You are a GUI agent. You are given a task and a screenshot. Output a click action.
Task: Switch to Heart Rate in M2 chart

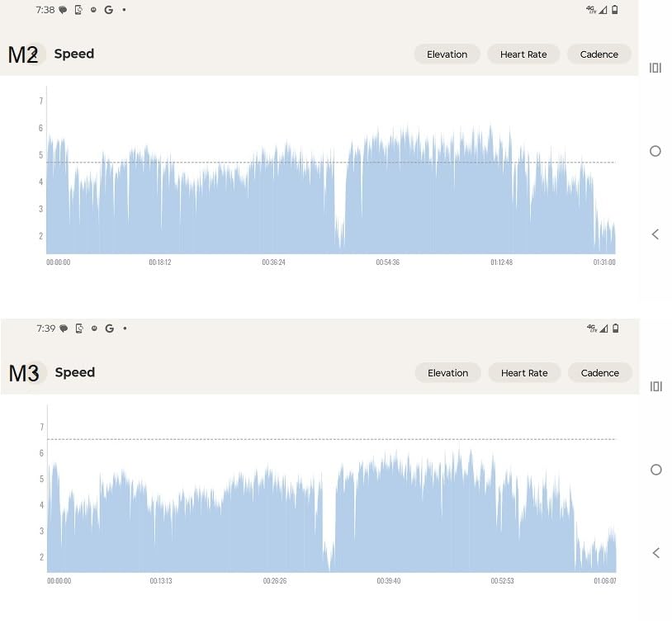(523, 54)
